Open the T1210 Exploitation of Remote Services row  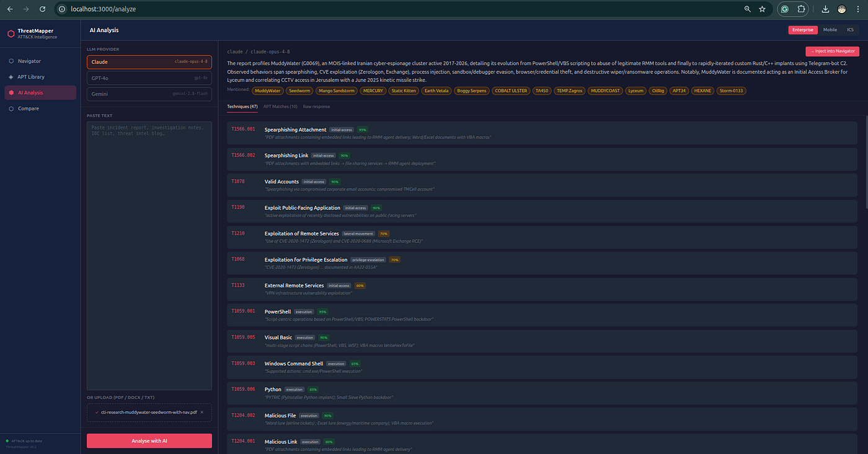coord(543,237)
